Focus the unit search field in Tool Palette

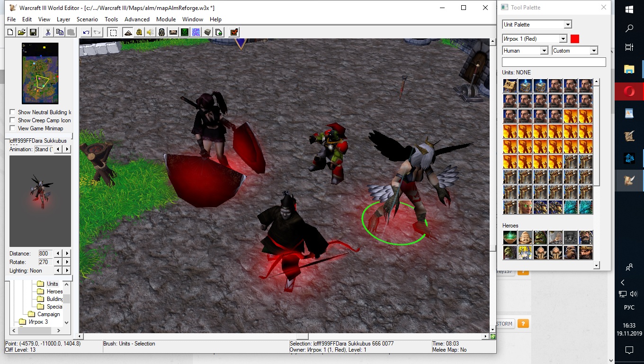(x=554, y=62)
